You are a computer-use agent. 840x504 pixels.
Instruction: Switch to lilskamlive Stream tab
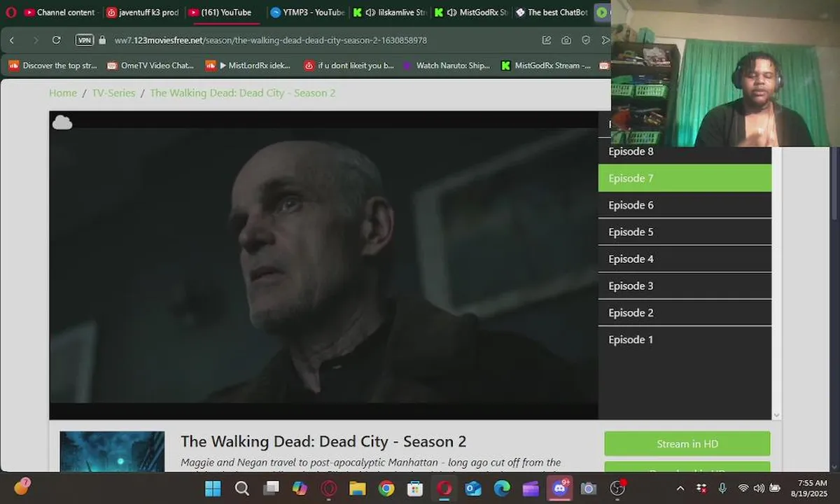(x=389, y=13)
